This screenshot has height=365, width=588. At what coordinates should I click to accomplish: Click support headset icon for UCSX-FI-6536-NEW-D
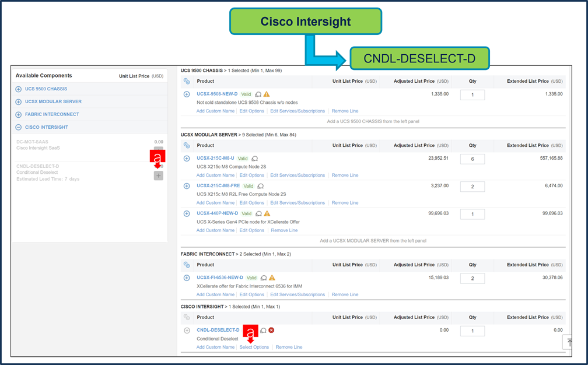click(264, 278)
